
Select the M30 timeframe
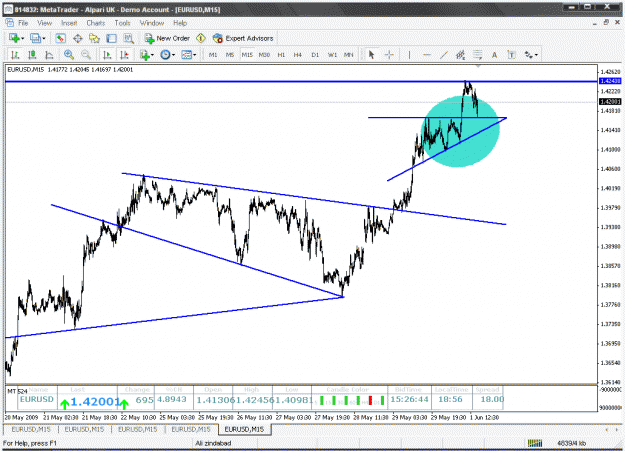click(x=264, y=55)
